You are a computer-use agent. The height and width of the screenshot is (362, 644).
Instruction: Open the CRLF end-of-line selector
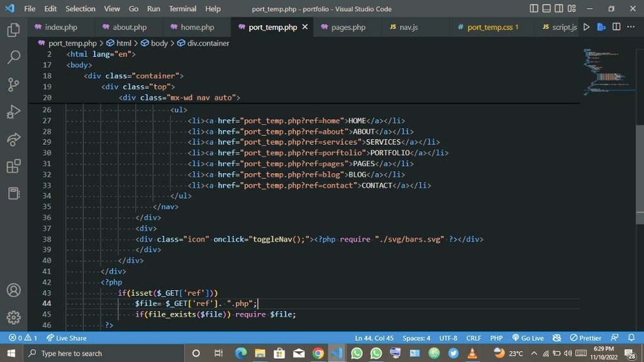[474, 337]
